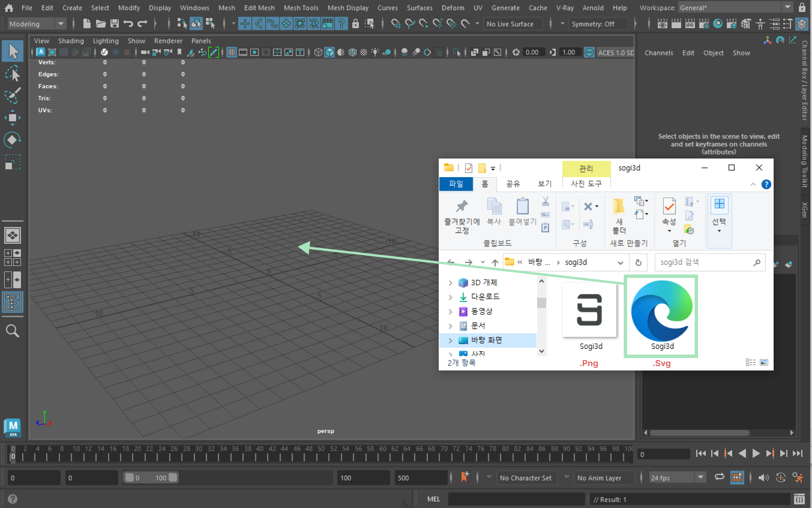This screenshot has width=812, height=508.
Task: Activate the Scale tool in toolbox
Action: click(x=13, y=162)
